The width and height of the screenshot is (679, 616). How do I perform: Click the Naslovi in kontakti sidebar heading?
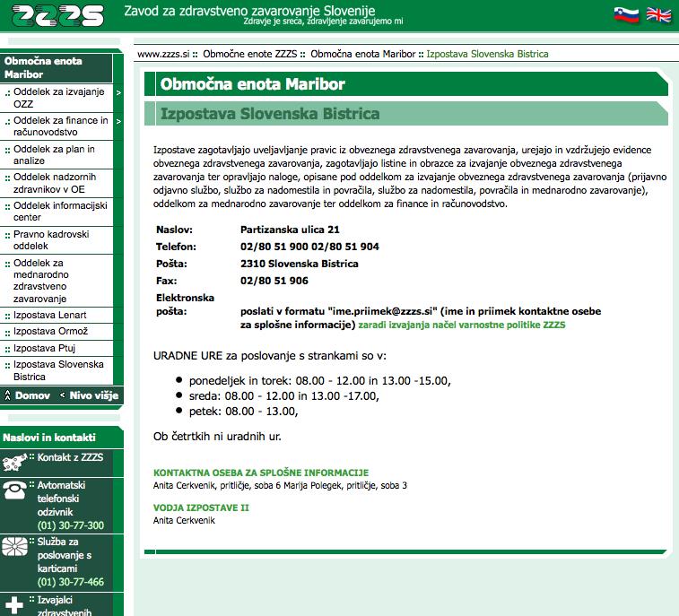click(x=49, y=438)
